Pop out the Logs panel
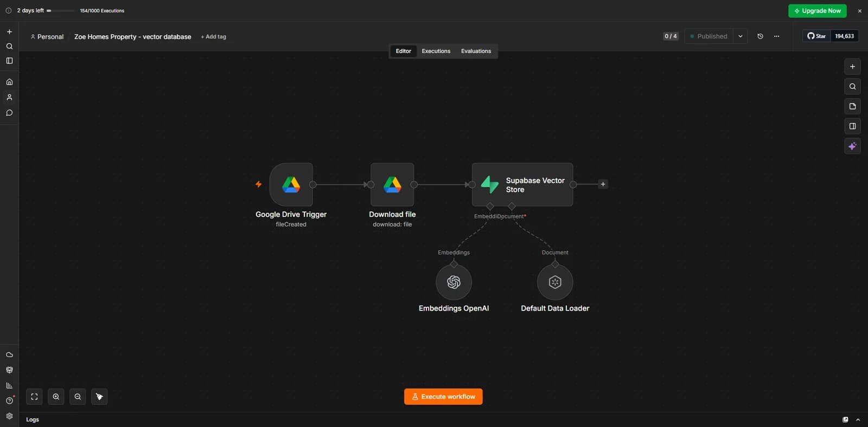This screenshot has width=868, height=427. 845,419
